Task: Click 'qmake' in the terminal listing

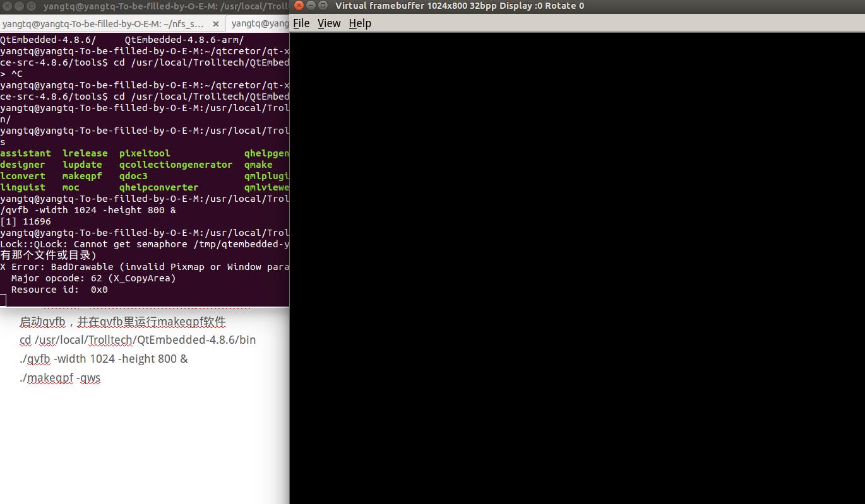Action: (x=258, y=165)
